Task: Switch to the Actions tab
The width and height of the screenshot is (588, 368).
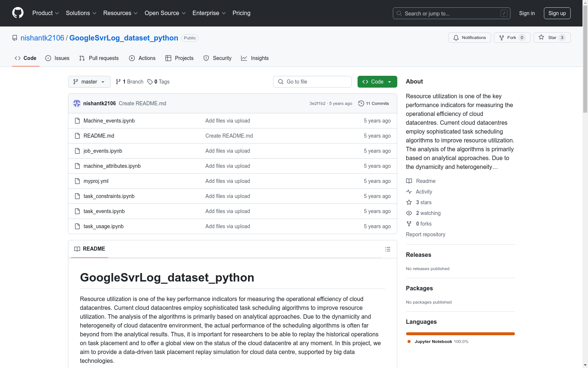Action: pyautogui.click(x=142, y=58)
